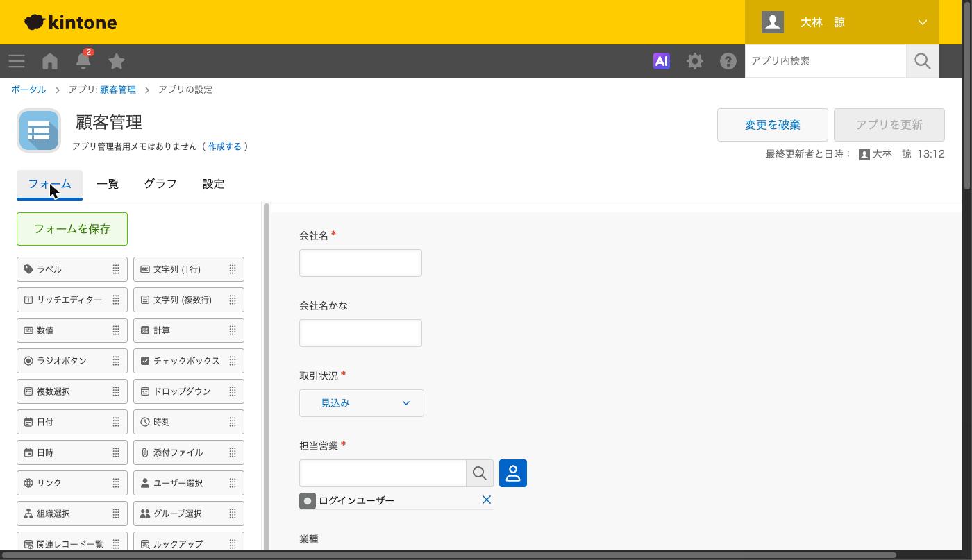
Task: Click the 顧客管理 app icon
Action: point(39,130)
